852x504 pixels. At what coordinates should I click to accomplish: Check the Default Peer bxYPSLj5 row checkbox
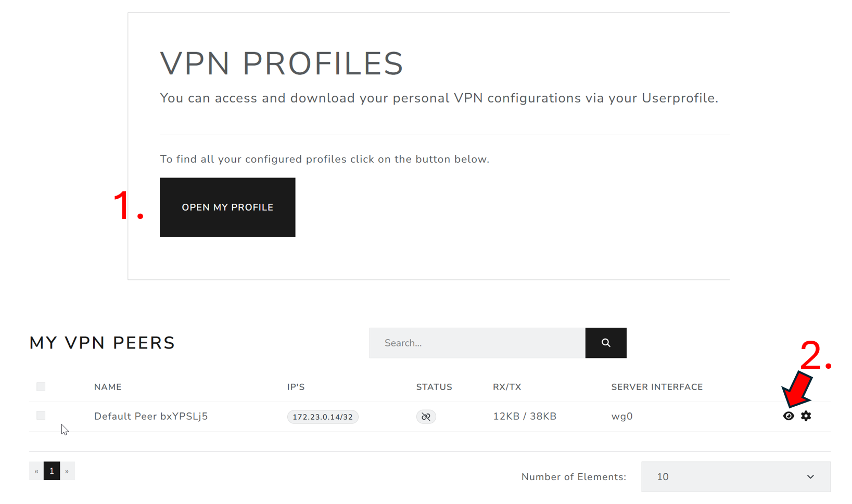pos(41,415)
